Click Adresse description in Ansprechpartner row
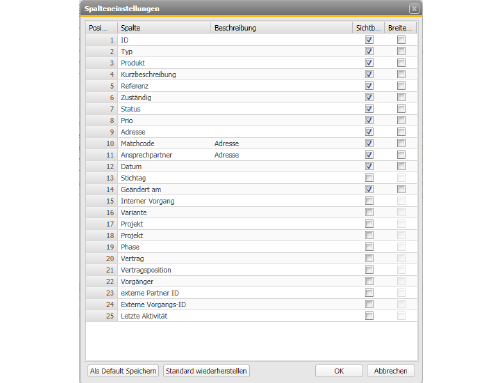502x383 pixels. coord(227,155)
